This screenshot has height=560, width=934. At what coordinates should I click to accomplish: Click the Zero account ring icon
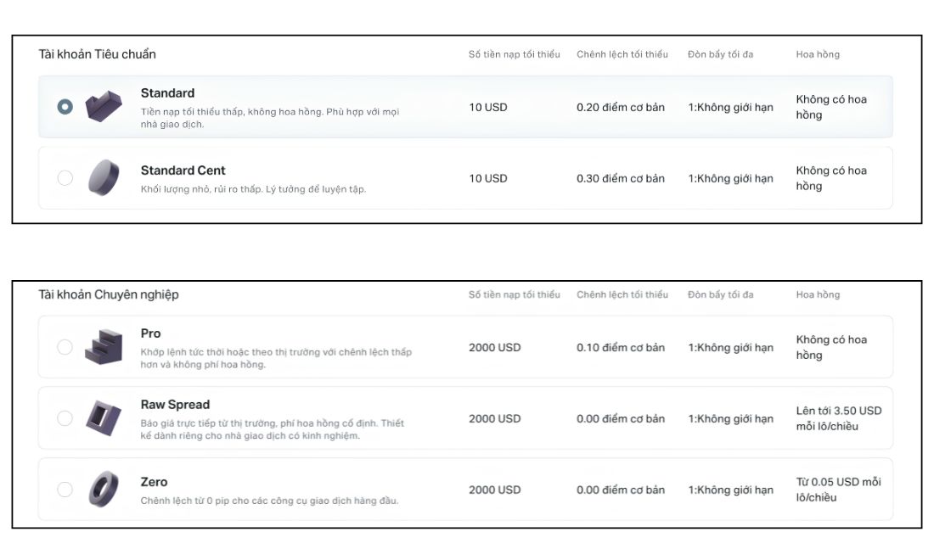coord(104,490)
